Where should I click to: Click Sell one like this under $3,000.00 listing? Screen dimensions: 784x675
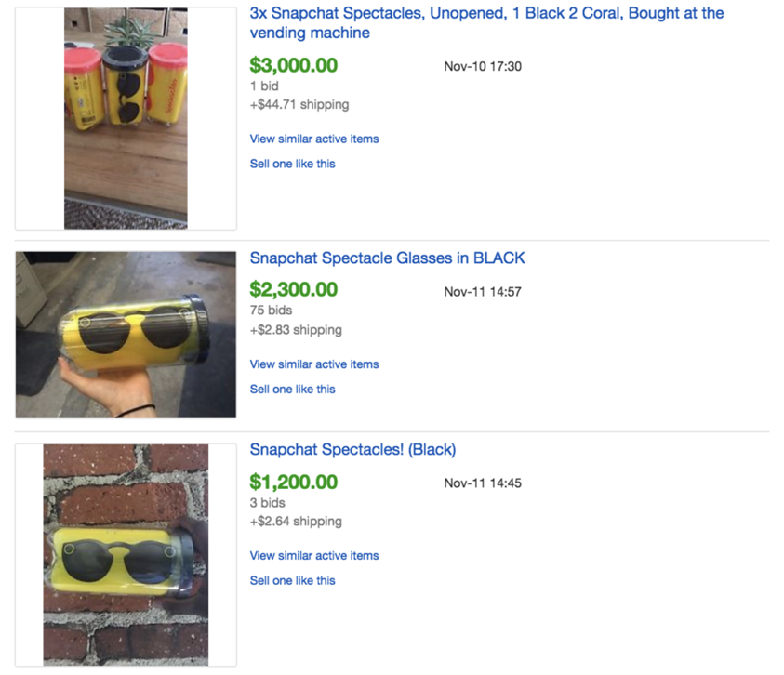tap(292, 164)
